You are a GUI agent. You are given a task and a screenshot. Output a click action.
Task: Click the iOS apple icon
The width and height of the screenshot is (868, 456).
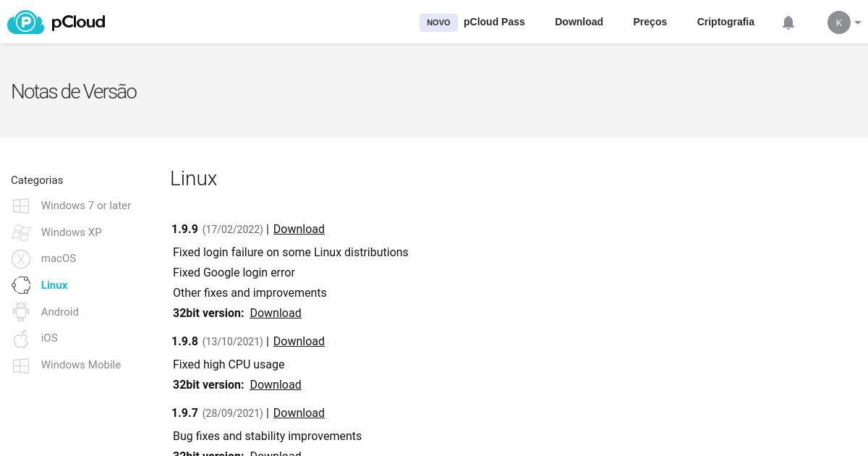click(x=21, y=338)
